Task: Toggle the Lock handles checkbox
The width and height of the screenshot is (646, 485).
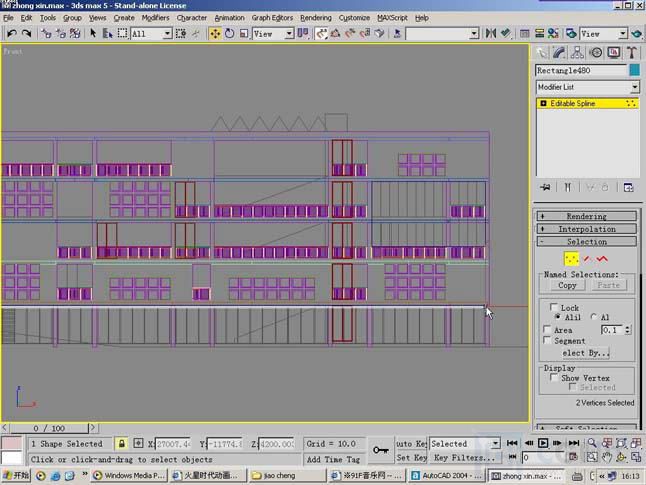Action: click(554, 307)
